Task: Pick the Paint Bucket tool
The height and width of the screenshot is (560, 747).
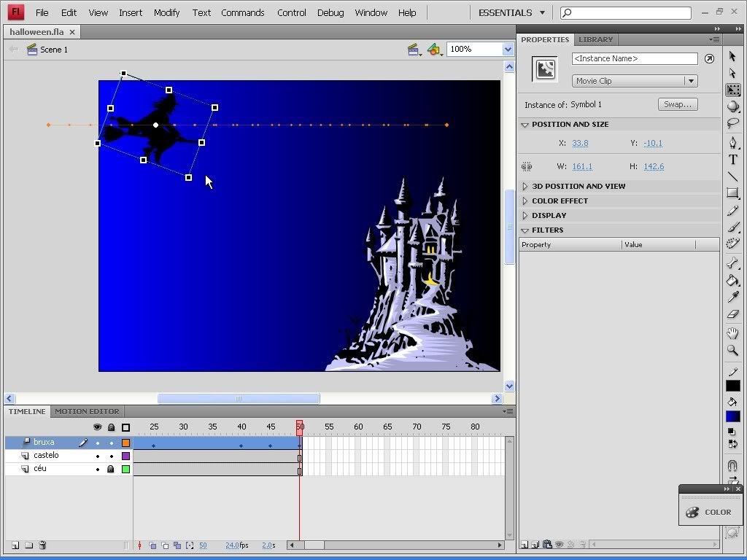Action: [732, 281]
